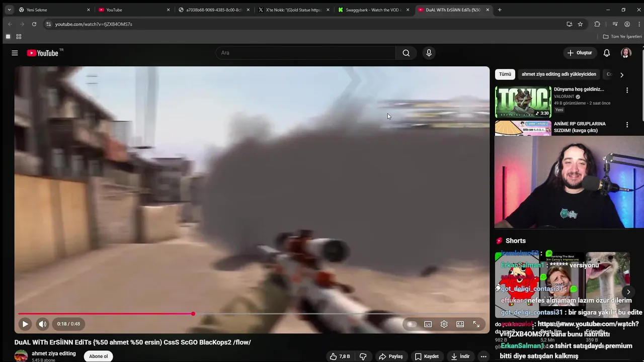Switch to the a7038b68-9069 tab
The image size is (644, 362).
tap(214, 10)
